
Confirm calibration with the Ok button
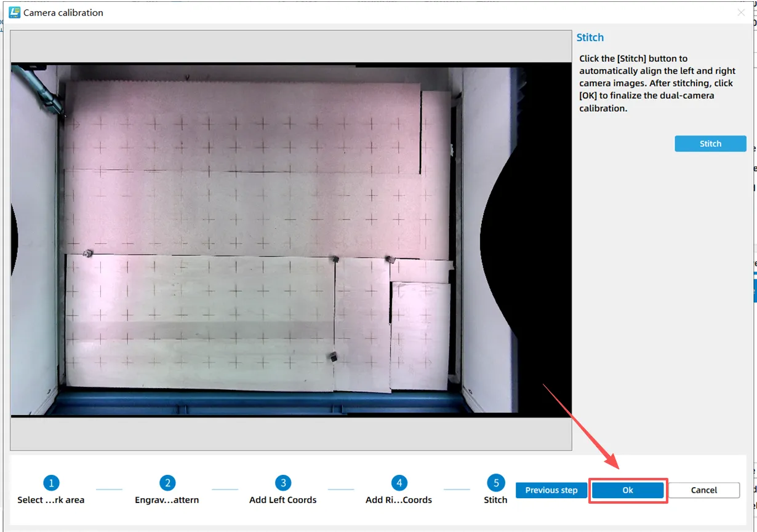[627, 490]
